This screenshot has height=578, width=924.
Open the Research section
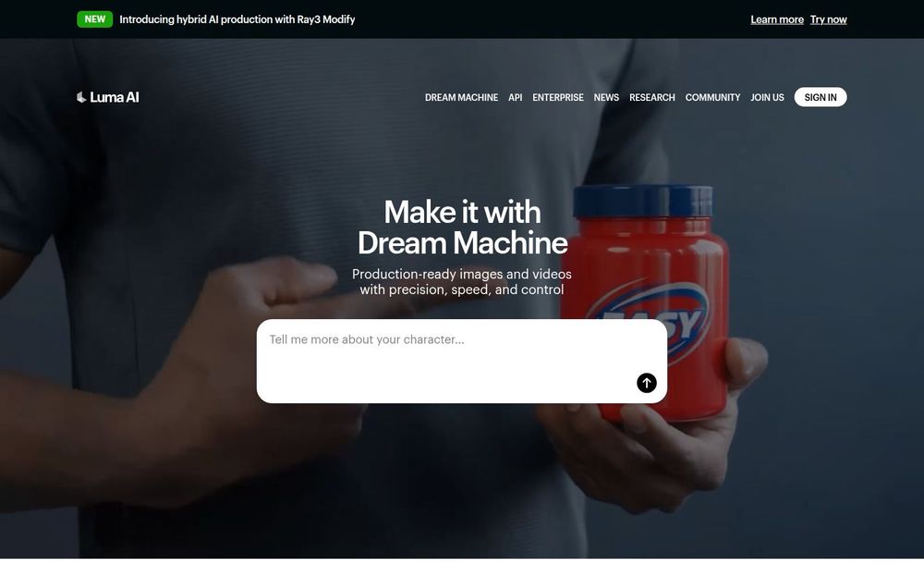click(651, 97)
